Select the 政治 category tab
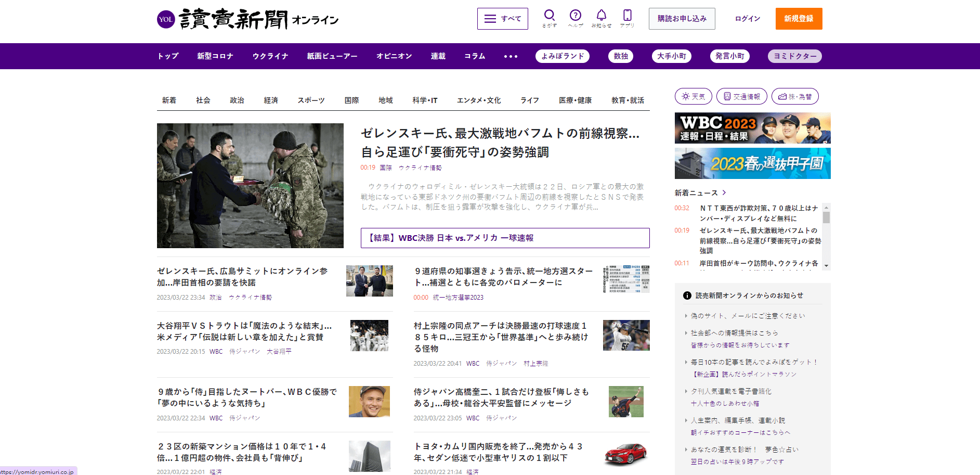The width and height of the screenshot is (980, 475). click(237, 100)
